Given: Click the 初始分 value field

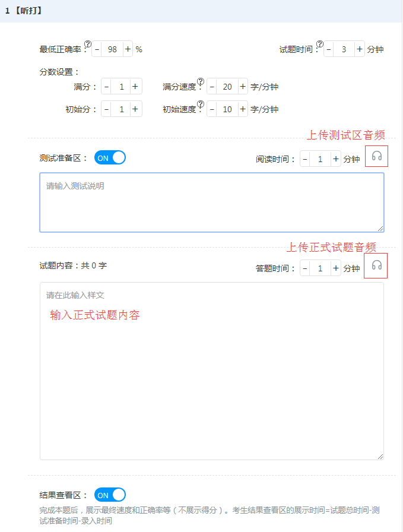Looking at the screenshot, I should pos(121,109).
